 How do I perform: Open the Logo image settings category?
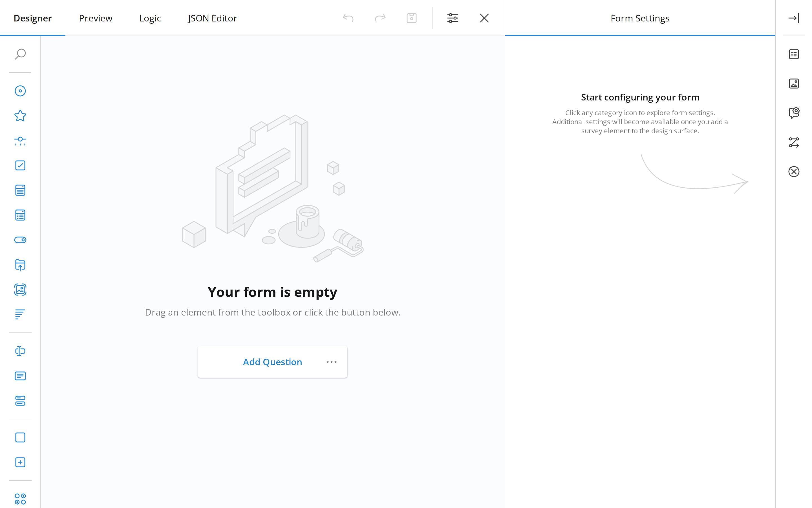pyautogui.click(x=794, y=83)
